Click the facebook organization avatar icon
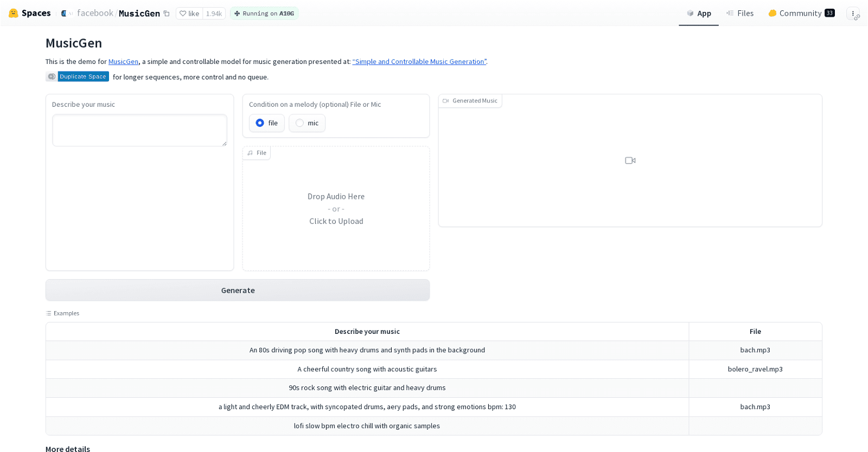Image resolution: width=868 pixels, height=452 pixels. pos(64,14)
